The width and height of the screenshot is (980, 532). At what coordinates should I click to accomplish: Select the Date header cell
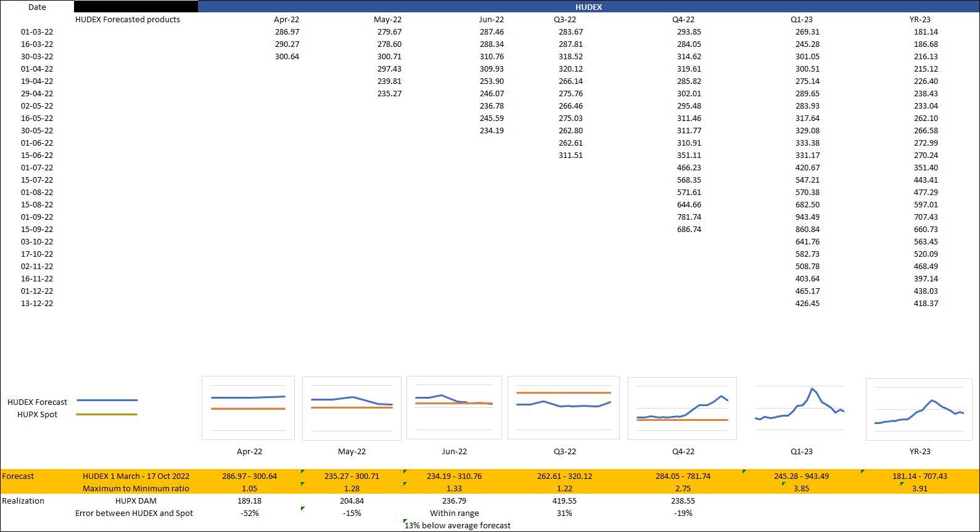(x=37, y=7)
